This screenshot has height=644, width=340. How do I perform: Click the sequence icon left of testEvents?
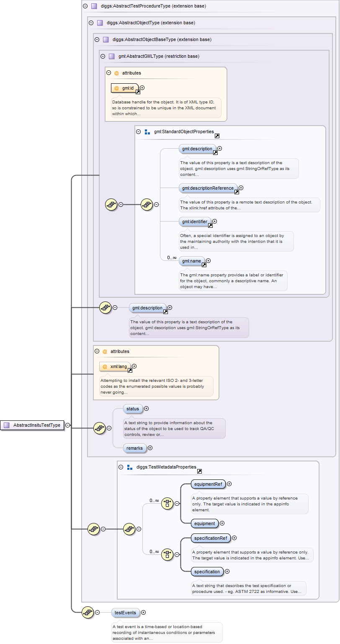tap(88, 612)
